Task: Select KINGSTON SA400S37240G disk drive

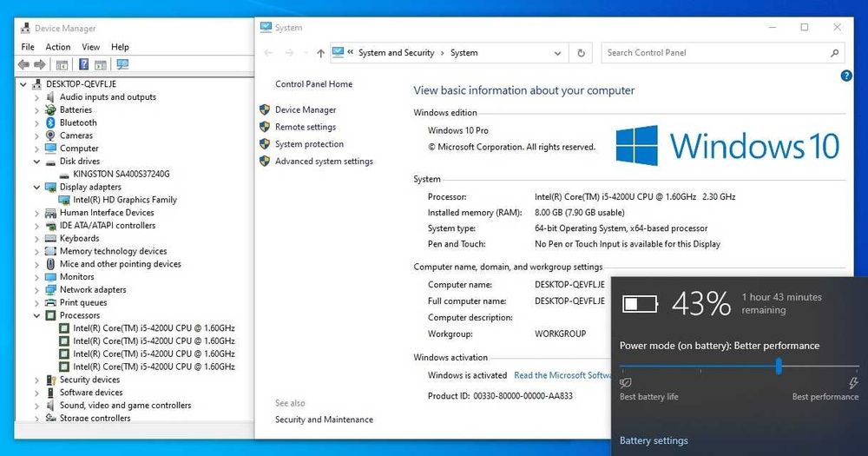Action: 122,174
